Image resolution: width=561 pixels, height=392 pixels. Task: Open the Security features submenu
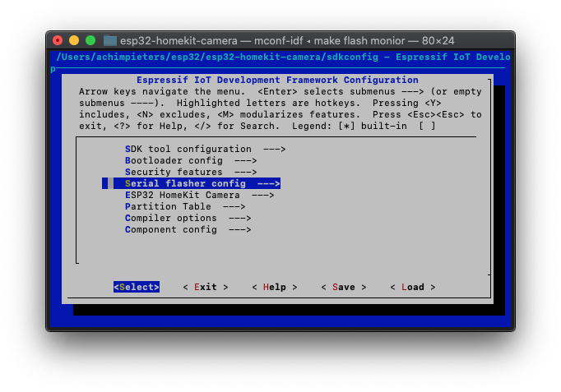click(191, 172)
